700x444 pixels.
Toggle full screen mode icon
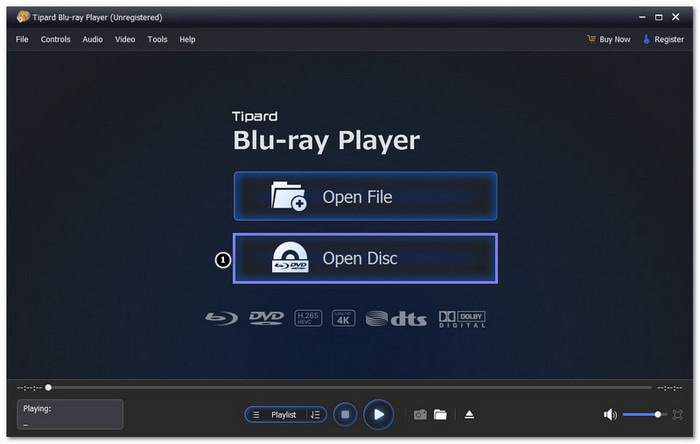[x=678, y=414]
